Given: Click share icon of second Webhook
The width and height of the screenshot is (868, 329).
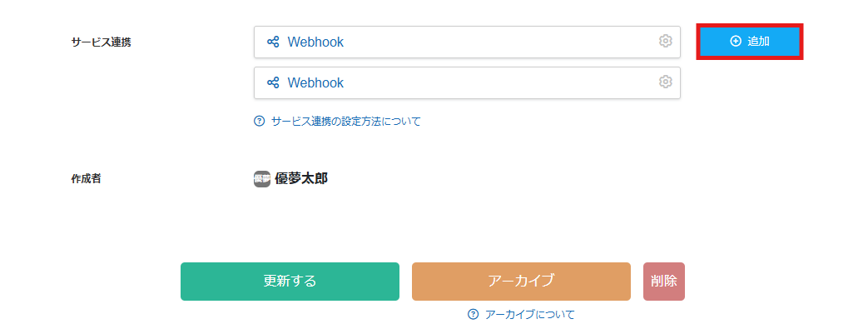Looking at the screenshot, I should coord(273,82).
